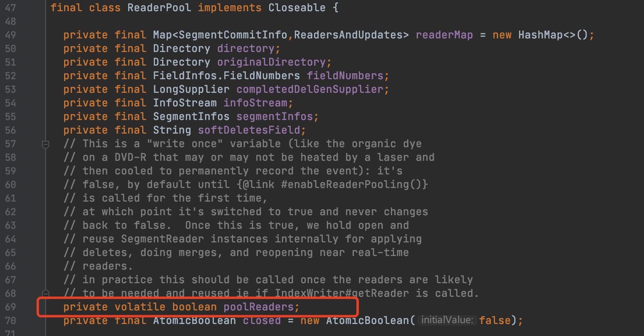Screen dimensions: 644x336
Task: Click line number 47 in gutter
Action: 10,8
